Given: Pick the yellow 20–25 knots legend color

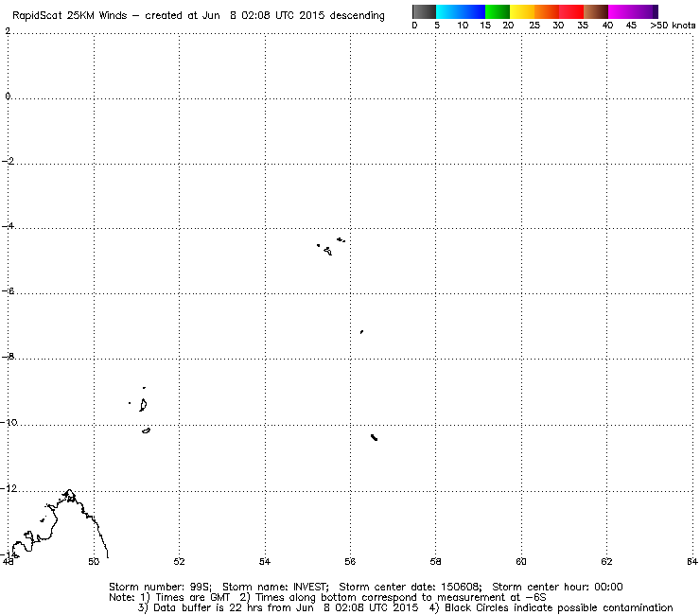Looking at the screenshot, I should pyautogui.click(x=522, y=11).
